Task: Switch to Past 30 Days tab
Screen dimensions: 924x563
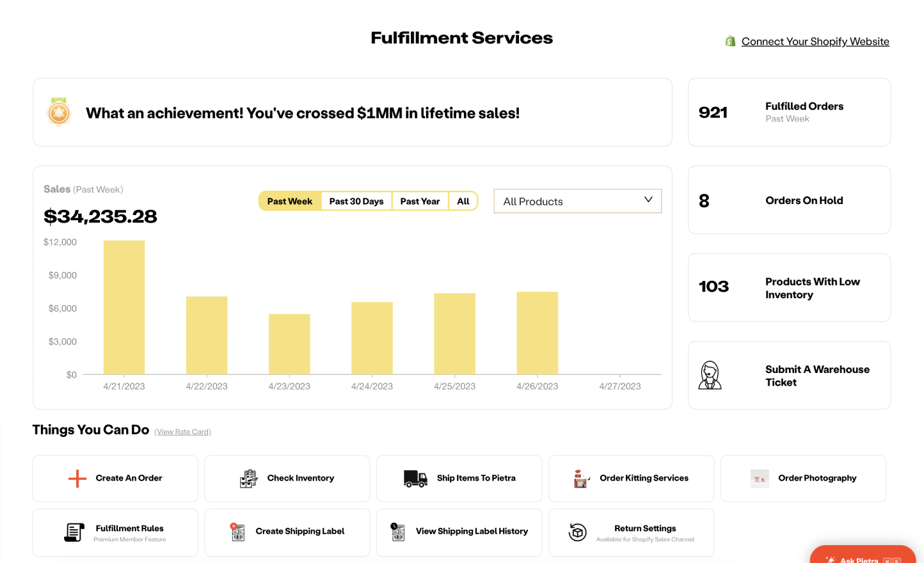Action: [x=356, y=202]
